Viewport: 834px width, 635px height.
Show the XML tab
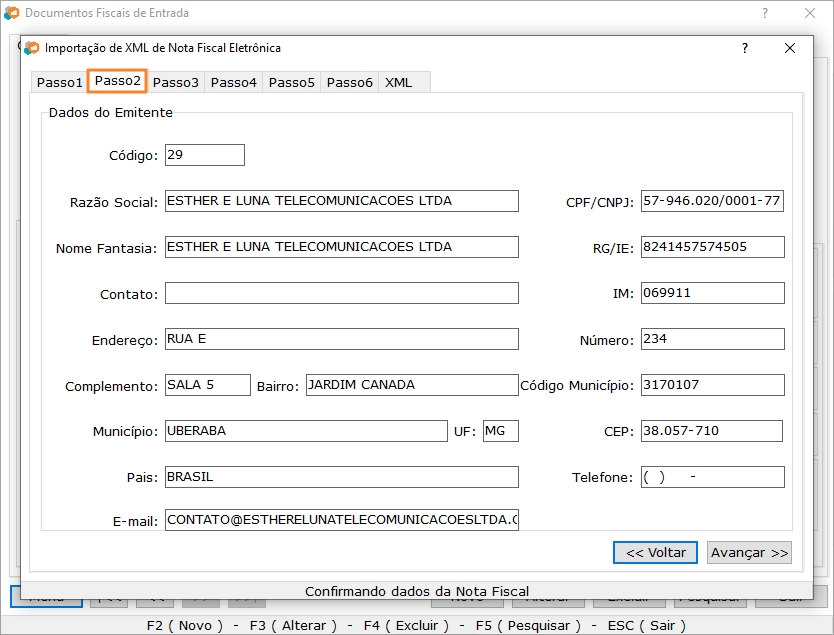398,82
